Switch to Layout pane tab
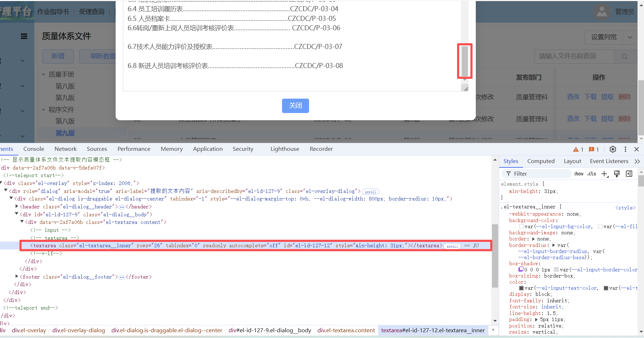 (x=572, y=161)
